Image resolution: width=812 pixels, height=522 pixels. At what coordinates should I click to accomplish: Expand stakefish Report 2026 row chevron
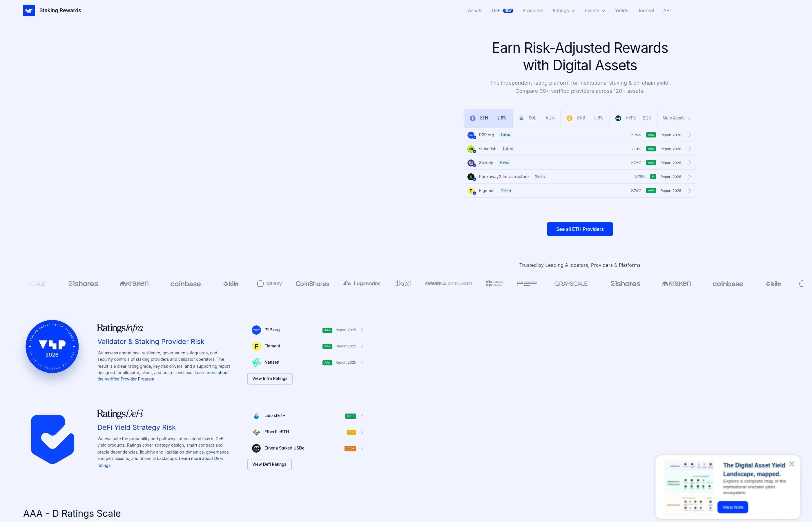tap(689, 149)
